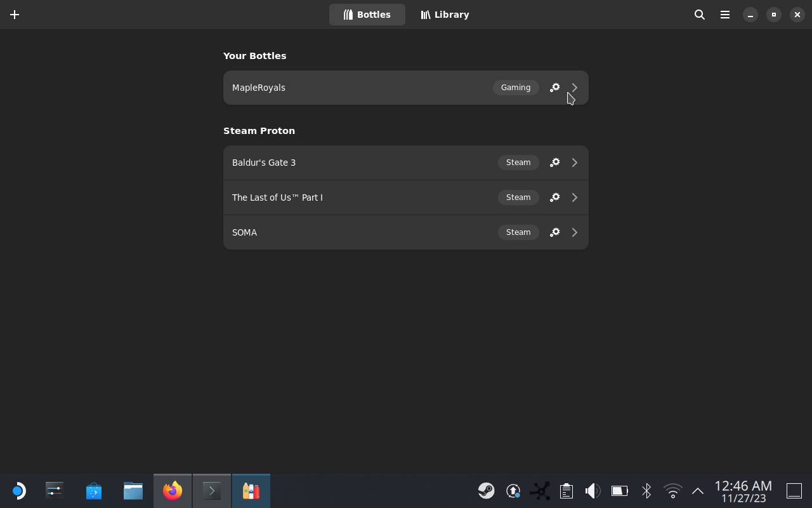Open SOMA settings gear icon

(x=554, y=232)
